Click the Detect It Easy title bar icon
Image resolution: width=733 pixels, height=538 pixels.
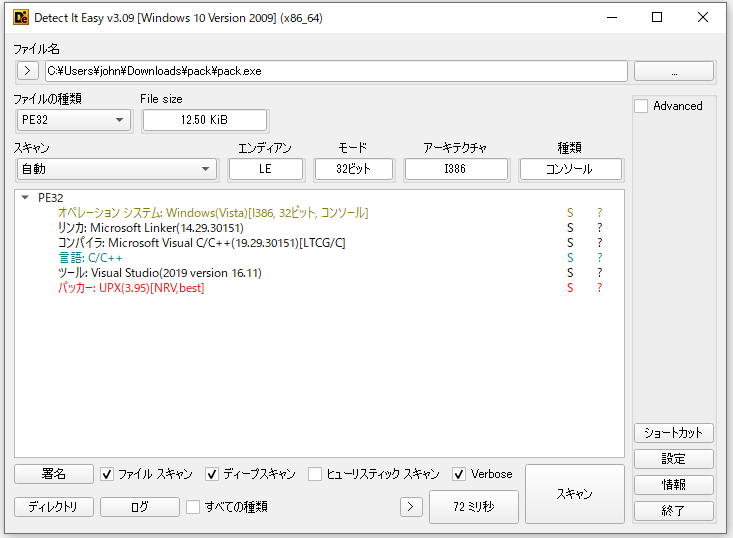(21, 18)
